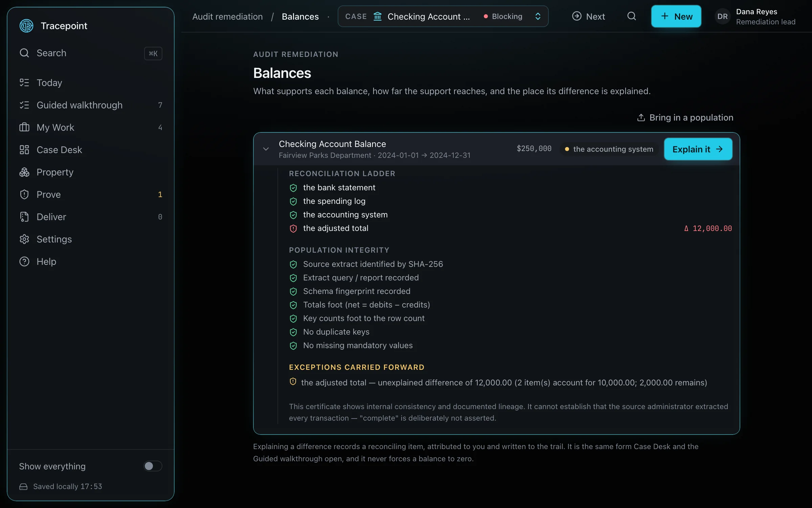
Task: Open Settings from the sidebar
Action: [x=91, y=239]
